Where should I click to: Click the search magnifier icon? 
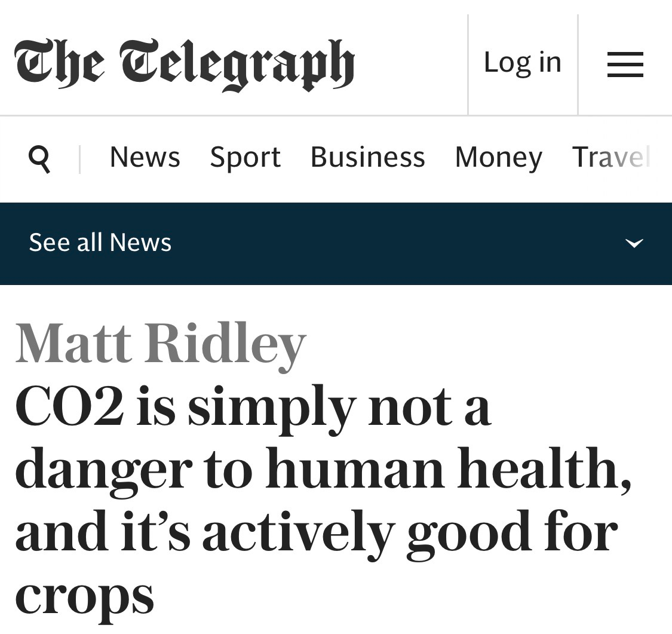39,158
